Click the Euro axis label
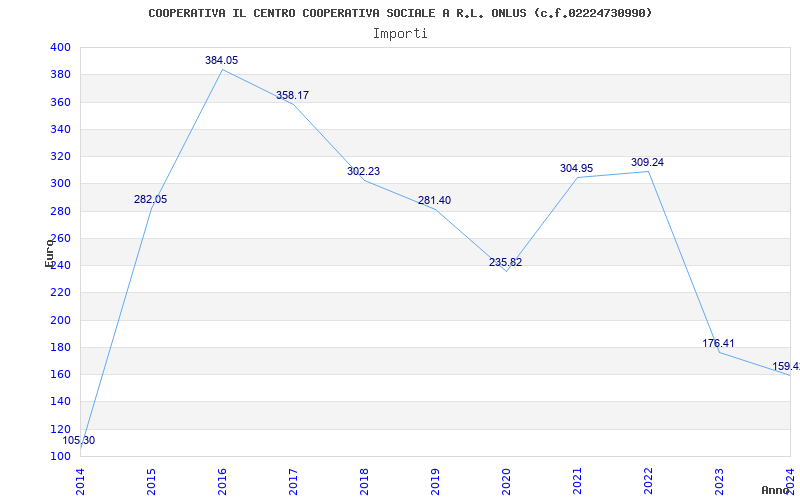This screenshot has height=500, width=800. tap(49, 253)
